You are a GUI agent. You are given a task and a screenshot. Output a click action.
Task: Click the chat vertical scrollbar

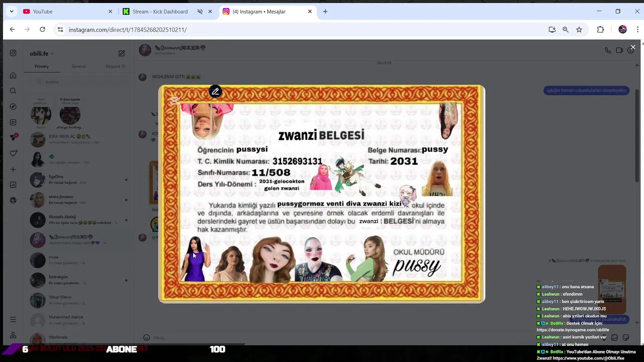(637, 136)
